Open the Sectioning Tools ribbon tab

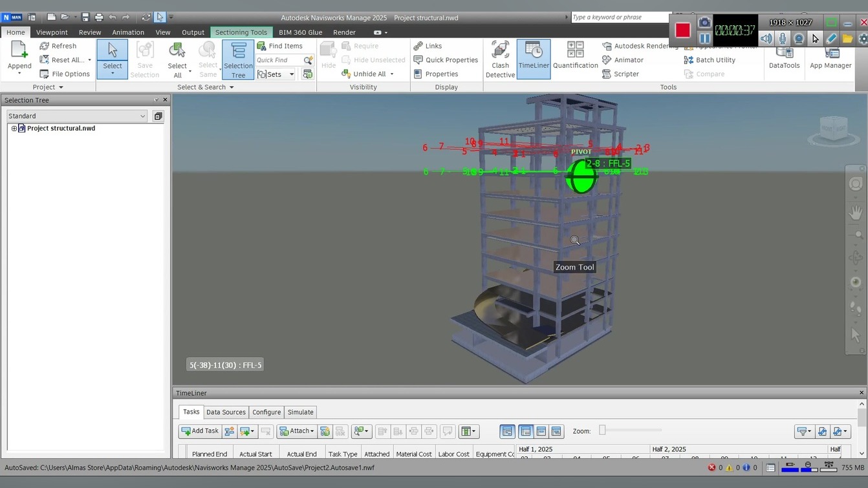coord(241,31)
